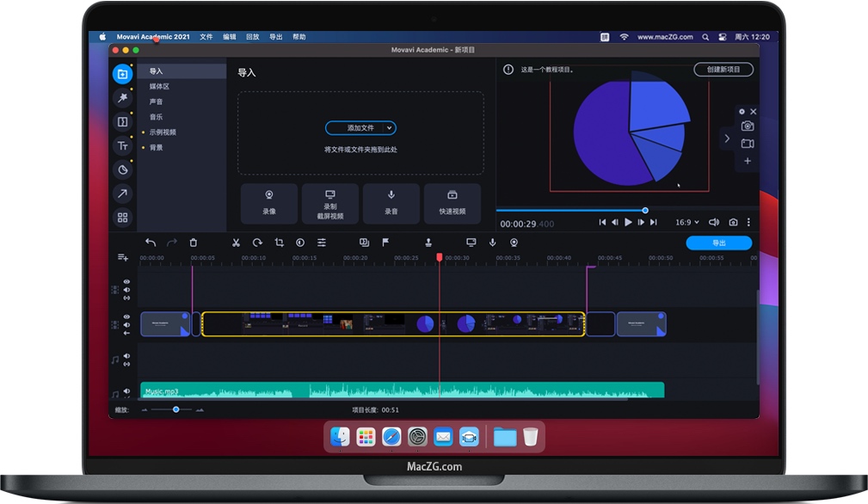Select the Titles tool in the sidebar

122,145
